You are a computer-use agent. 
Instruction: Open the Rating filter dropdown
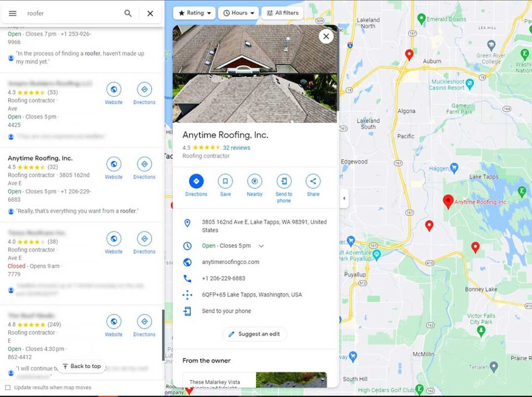[194, 13]
